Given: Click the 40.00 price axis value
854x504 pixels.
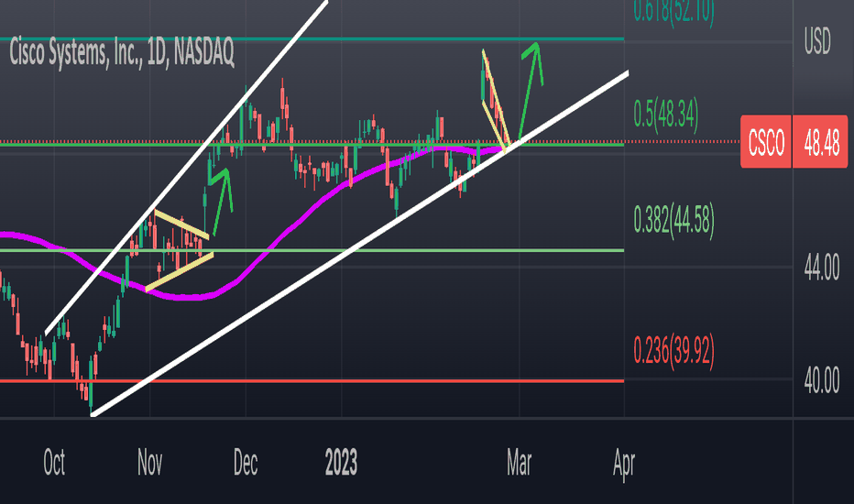Looking at the screenshot, I should (x=821, y=380).
